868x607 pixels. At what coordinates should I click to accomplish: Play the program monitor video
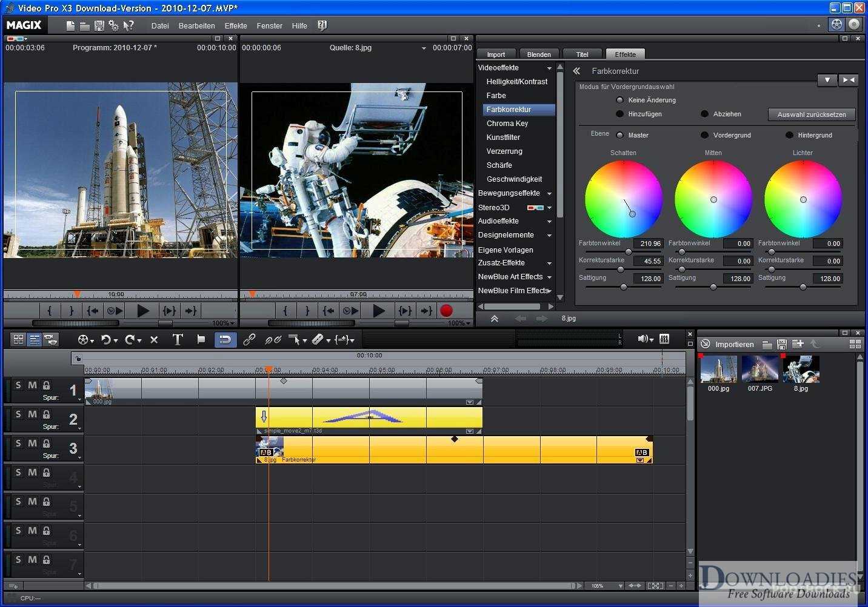[143, 311]
